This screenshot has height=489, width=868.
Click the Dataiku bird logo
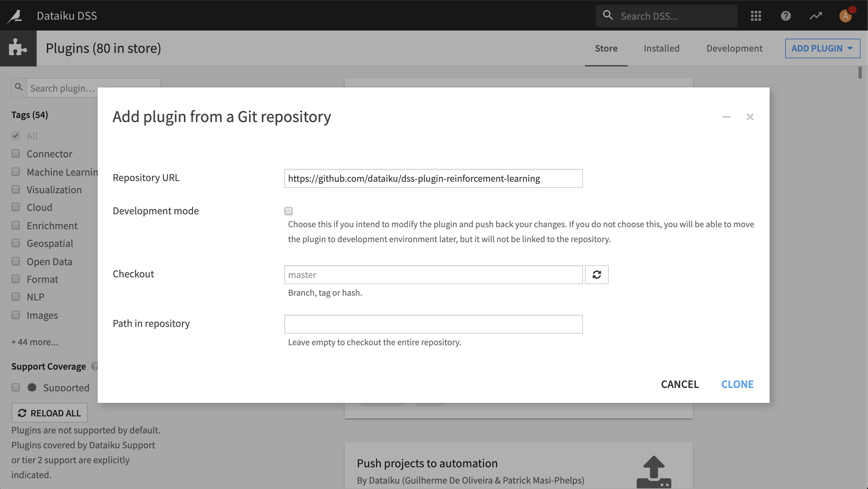click(15, 16)
